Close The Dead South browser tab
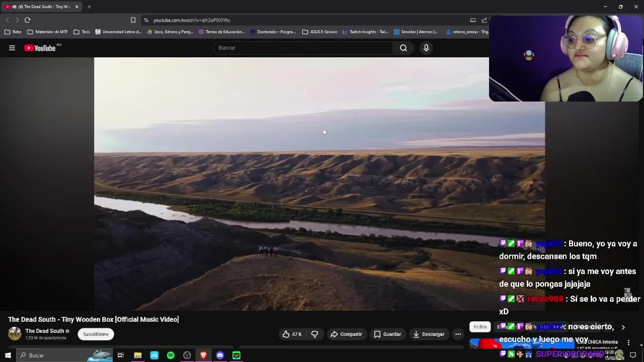644x362 pixels. click(76, 7)
